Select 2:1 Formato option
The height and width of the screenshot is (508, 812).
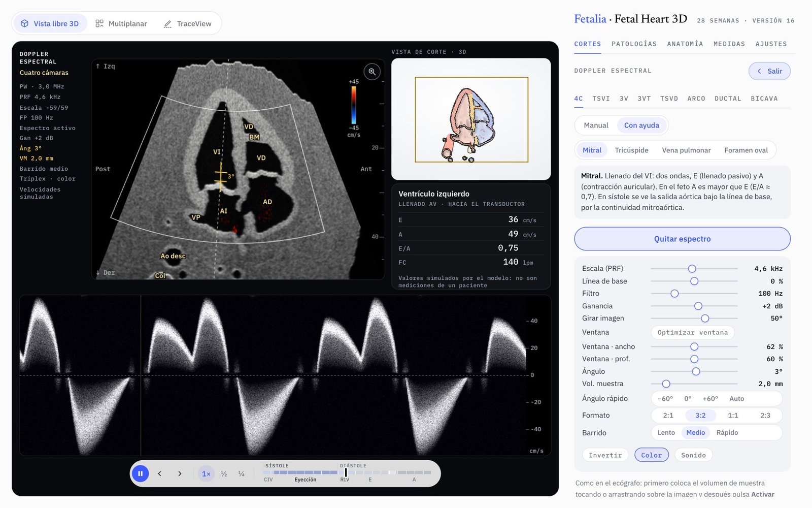click(668, 416)
